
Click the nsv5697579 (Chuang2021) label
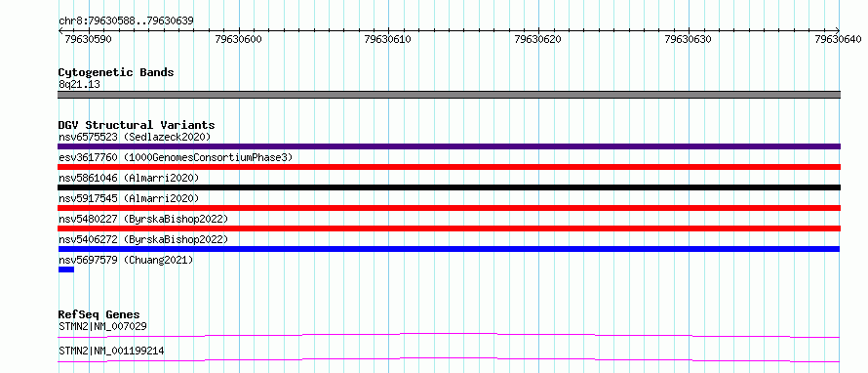(126, 260)
